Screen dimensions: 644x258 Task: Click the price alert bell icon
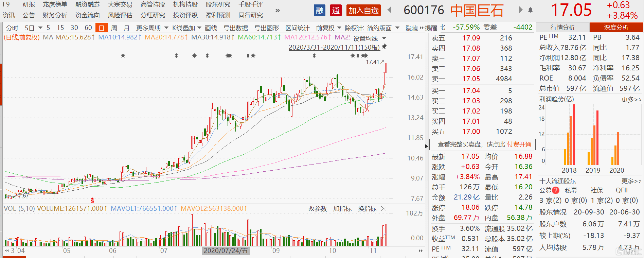pyautogui.click(x=530, y=10)
